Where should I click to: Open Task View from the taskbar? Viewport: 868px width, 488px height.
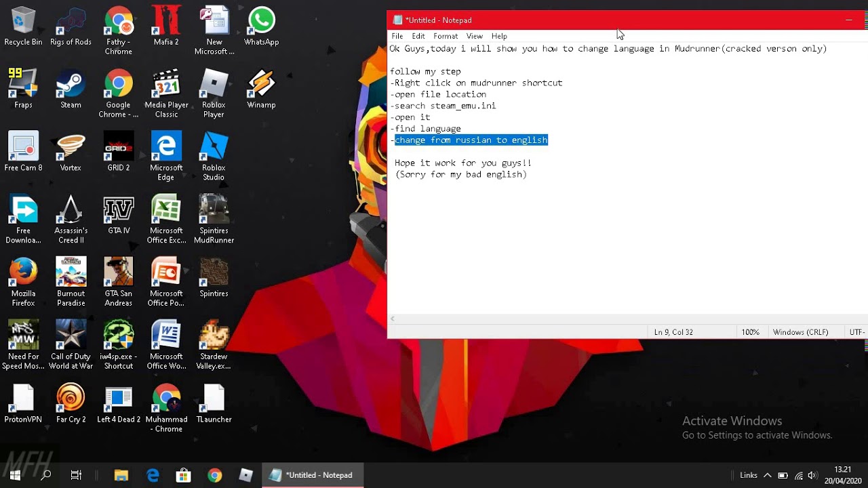coord(76,475)
